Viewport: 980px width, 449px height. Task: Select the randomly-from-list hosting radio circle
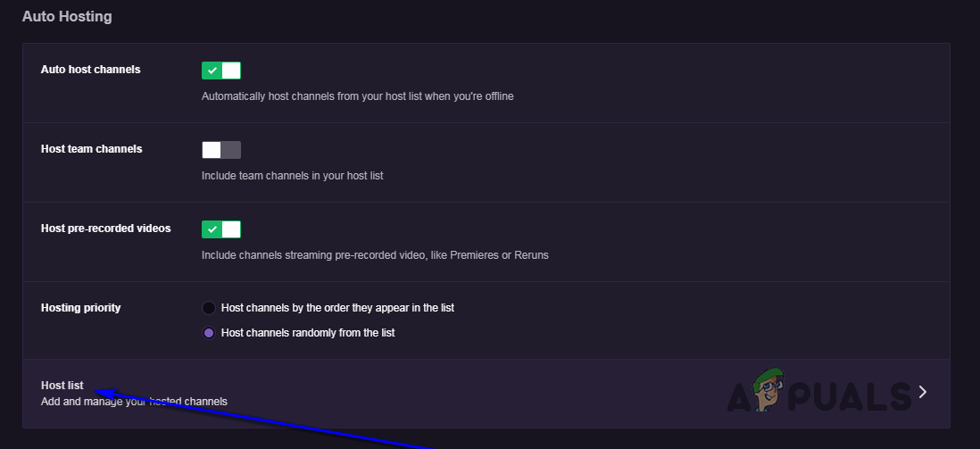pyautogui.click(x=209, y=333)
